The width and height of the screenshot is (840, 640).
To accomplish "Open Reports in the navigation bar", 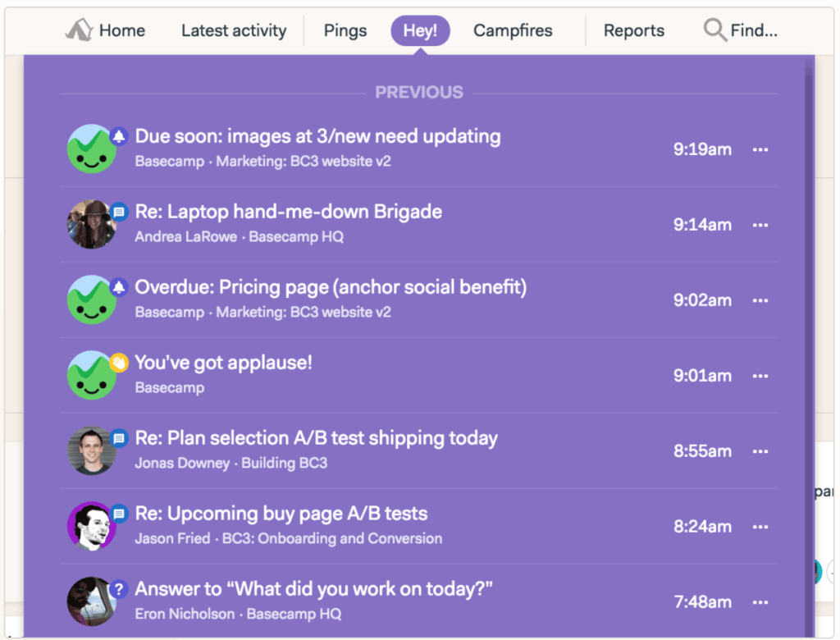I will [634, 30].
